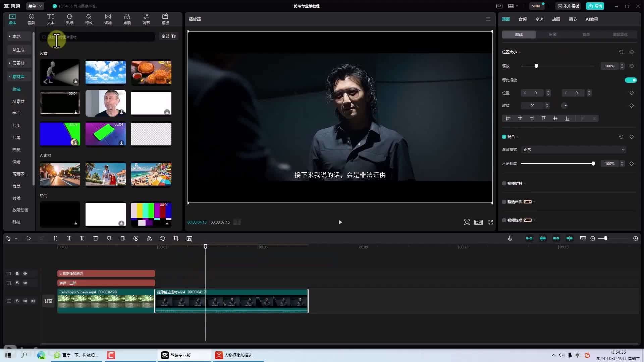Lock the main video track
Screen dimensions: 644x362
click(17, 301)
